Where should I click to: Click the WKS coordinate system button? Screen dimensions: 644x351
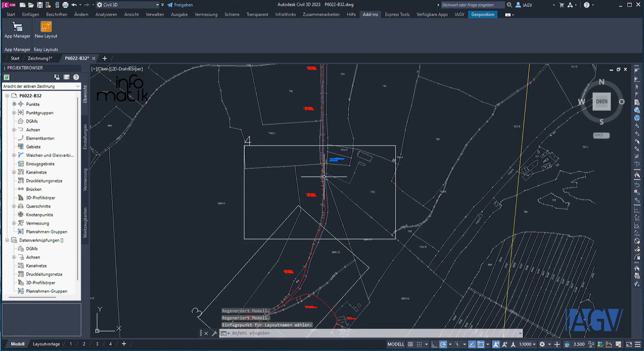click(601, 135)
